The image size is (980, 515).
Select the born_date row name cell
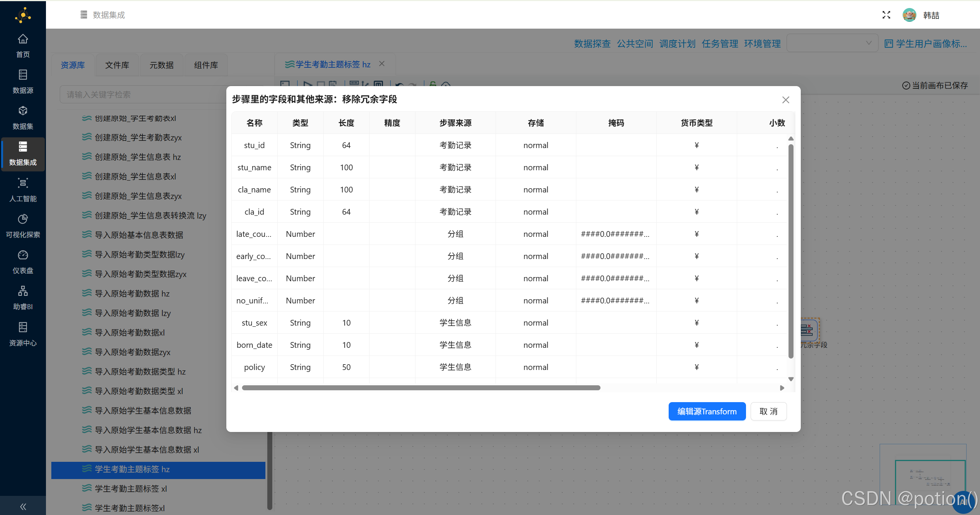tap(255, 345)
